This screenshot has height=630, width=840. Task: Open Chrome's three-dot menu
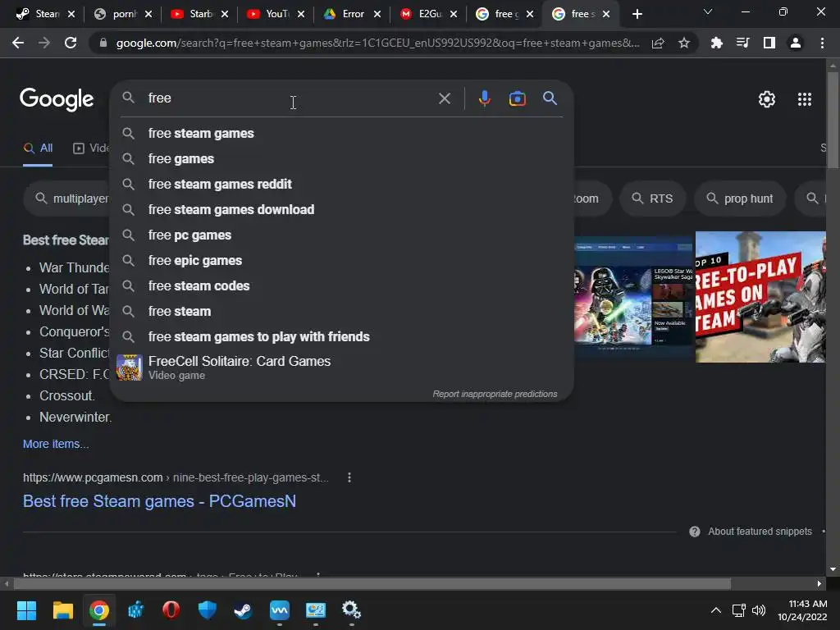coord(822,43)
